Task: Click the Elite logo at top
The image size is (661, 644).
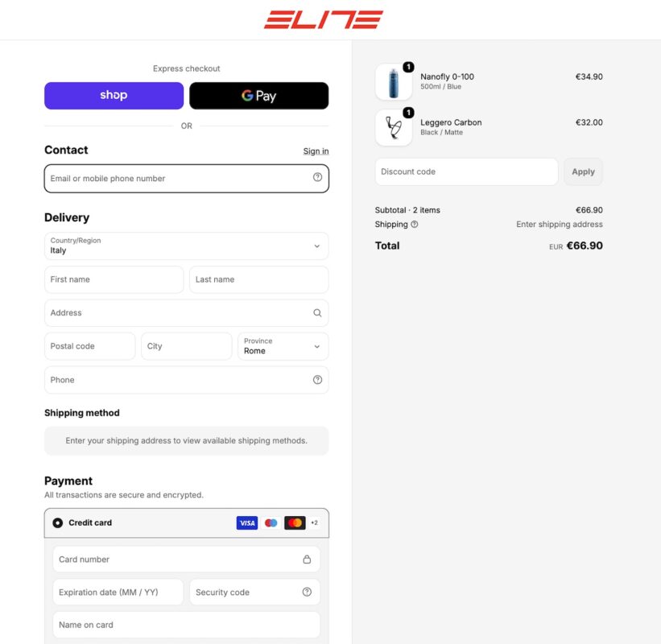Action: pos(324,20)
